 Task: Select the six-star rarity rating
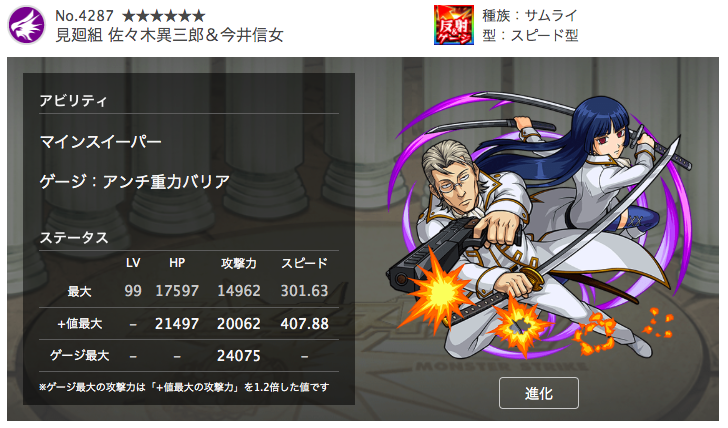(163, 16)
